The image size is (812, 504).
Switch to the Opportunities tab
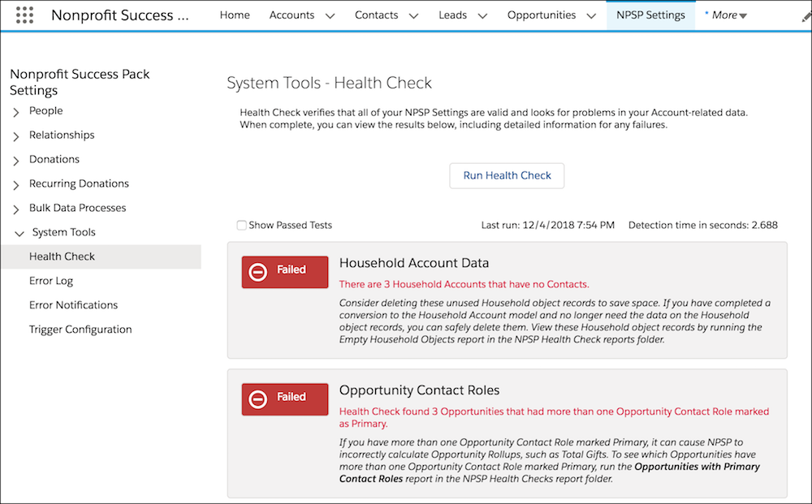(541, 15)
